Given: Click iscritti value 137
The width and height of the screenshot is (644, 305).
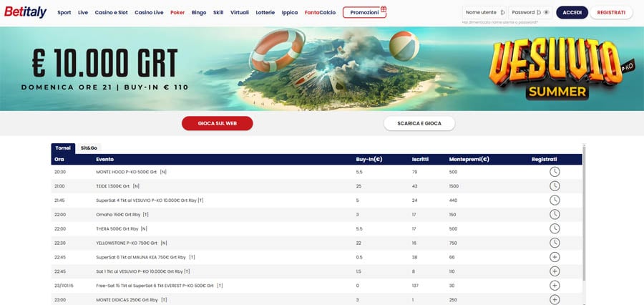Looking at the screenshot, I should coord(415,286).
